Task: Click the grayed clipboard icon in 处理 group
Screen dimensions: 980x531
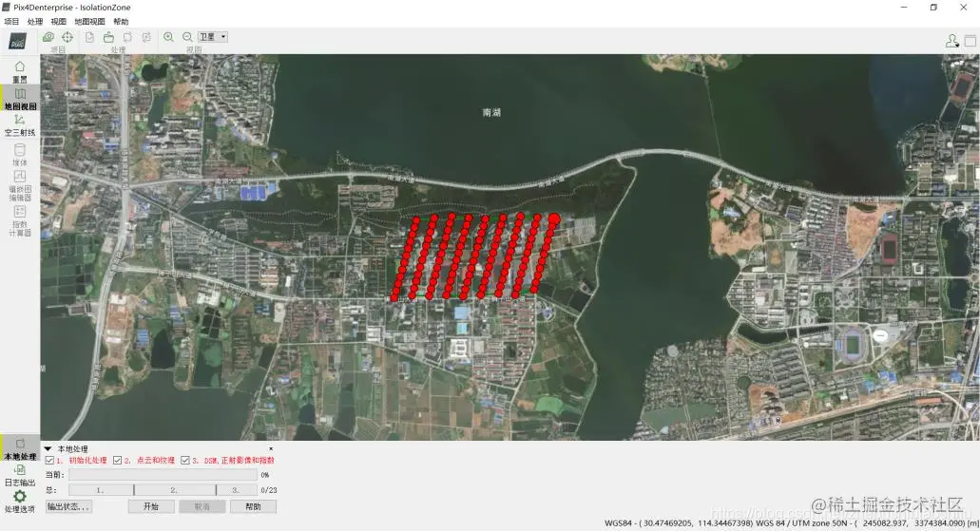Action: pos(127,37)
